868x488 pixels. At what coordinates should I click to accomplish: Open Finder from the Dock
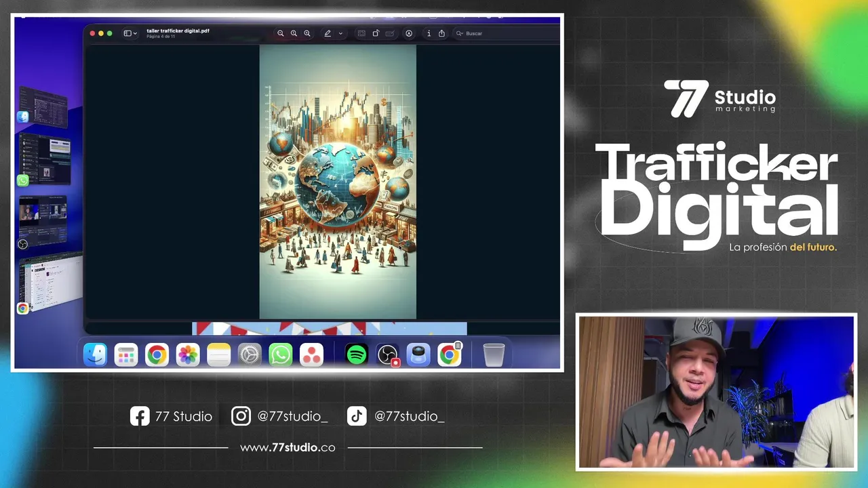pyautogui.click(x=95, y=354)
